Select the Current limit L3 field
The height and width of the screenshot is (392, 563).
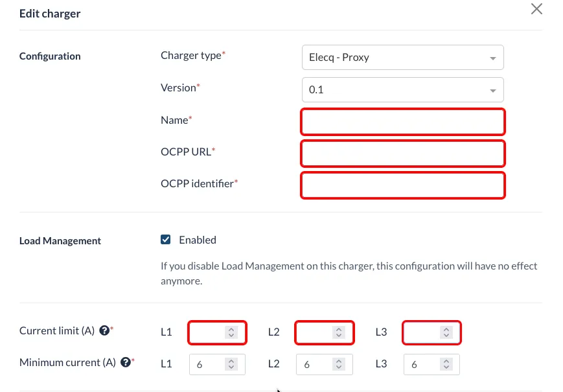(x=431, y=332)
